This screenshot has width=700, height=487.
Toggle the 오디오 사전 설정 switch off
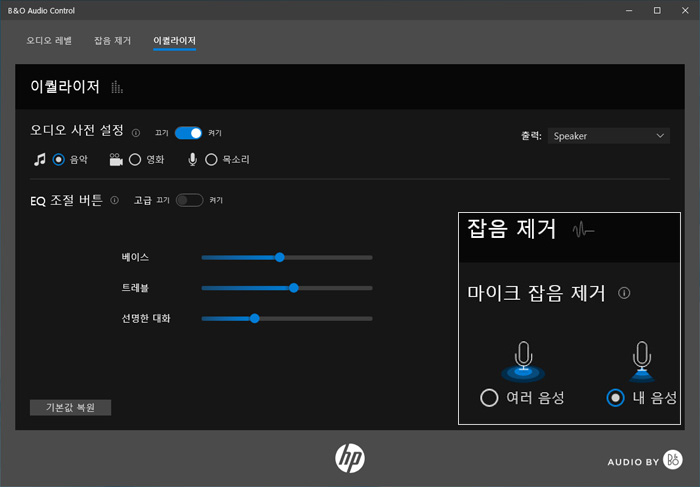(x=188, y=133)
